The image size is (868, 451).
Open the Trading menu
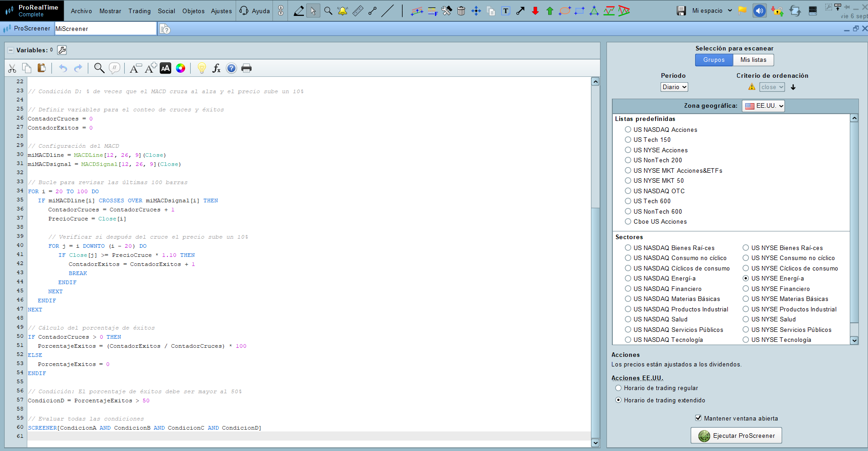pyautogui.click(x=139, y=11)
